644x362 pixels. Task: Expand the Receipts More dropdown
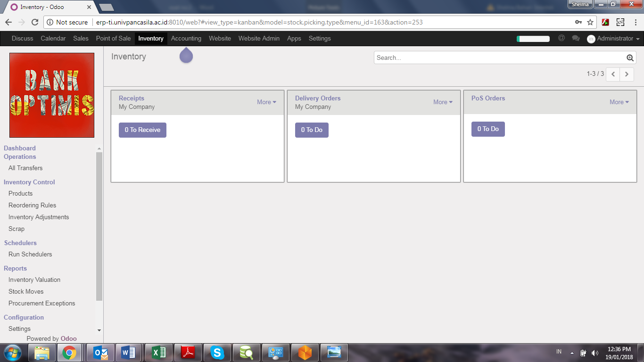click(x=266, y=102)
